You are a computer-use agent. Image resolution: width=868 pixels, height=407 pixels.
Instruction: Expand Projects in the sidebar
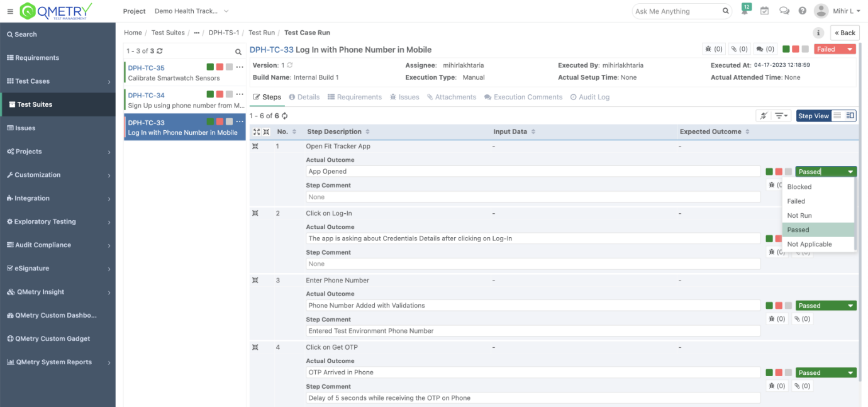(109, 152)
